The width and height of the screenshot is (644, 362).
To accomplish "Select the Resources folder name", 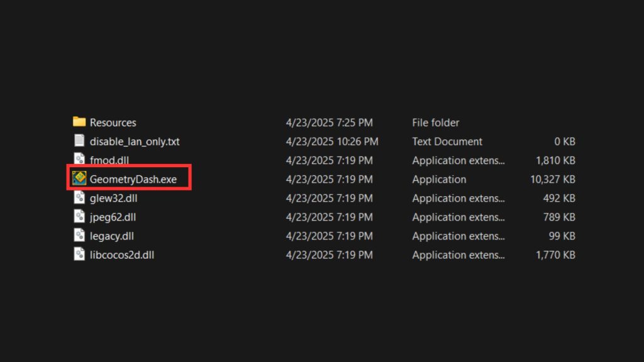I will pyautogui.click(x=113, y=123).
